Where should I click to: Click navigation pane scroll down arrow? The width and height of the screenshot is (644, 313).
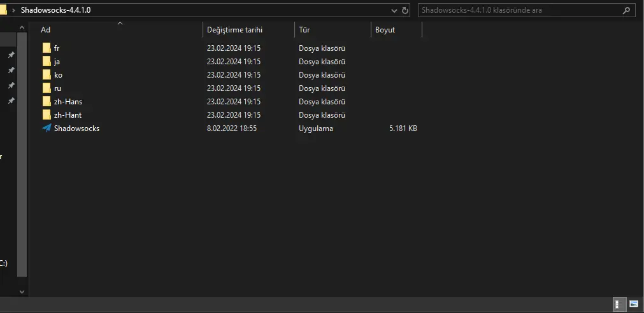[22, 291]
